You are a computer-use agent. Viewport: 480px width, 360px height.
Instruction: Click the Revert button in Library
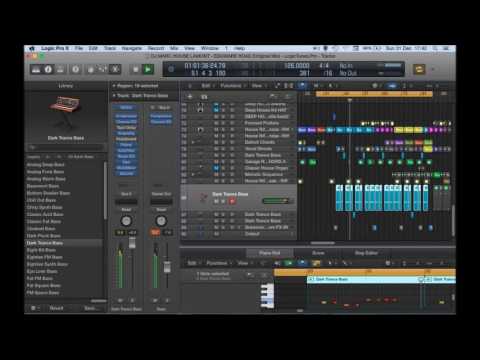click(x=56, y=308)
